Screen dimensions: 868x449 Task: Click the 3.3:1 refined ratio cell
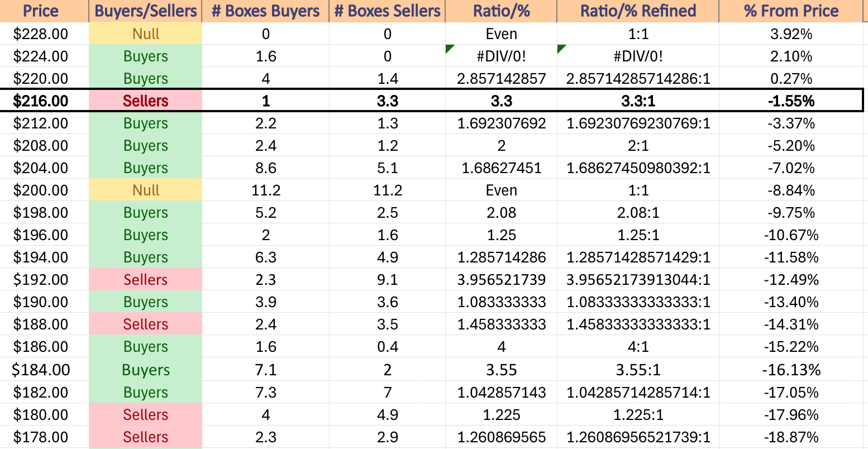click(638, 101)
